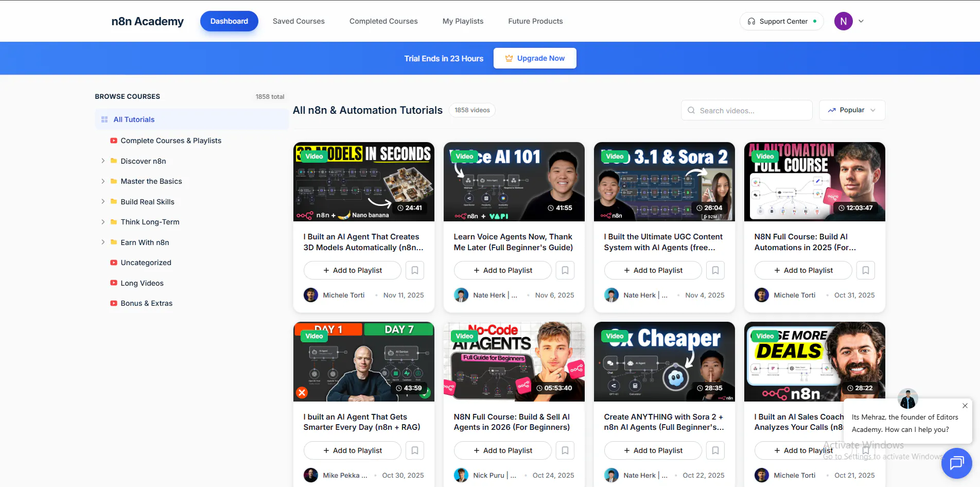
Task: Bookmark the 3D Models AI Agent video
Action: tap(415, 270)
